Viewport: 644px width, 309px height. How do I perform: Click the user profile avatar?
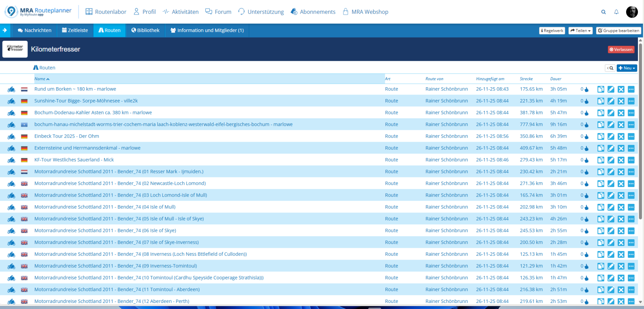[x=631, y=12]
